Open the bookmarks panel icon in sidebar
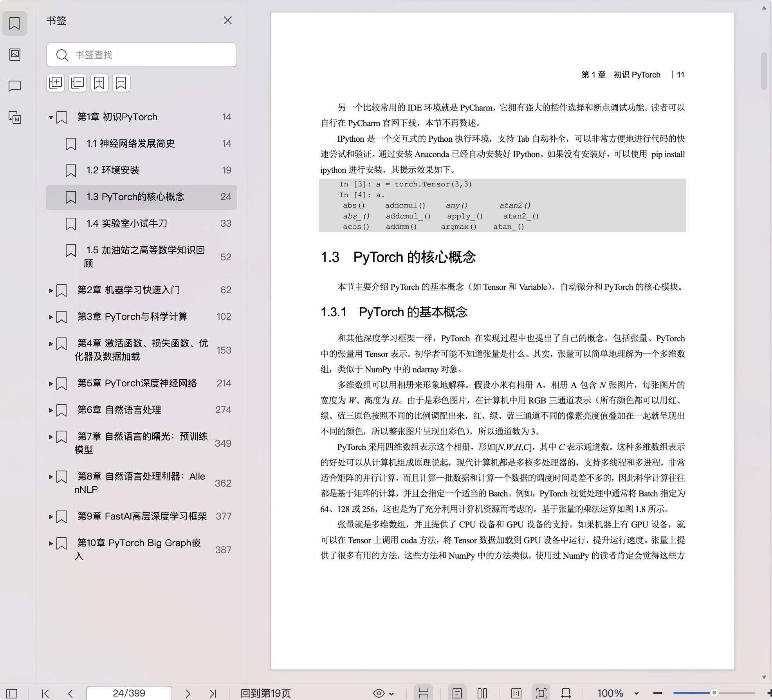Viewport: 772px width, 700px height. 15,23
